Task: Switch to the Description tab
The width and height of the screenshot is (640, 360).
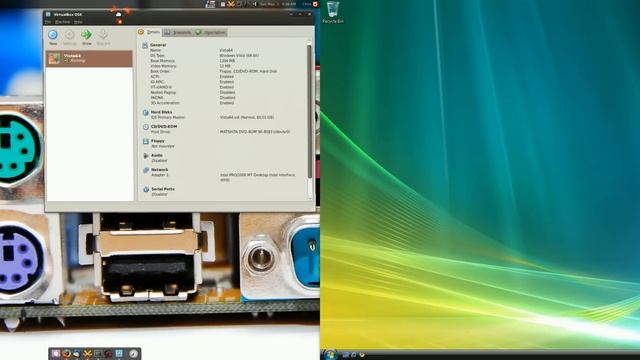Action: point(211,32)
